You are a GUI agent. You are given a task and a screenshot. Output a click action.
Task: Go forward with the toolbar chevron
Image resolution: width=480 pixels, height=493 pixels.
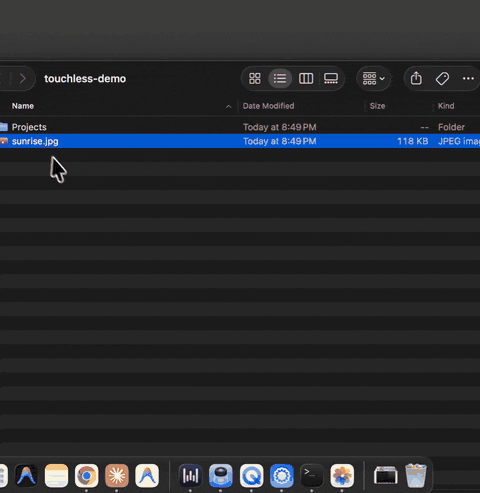coord(23,79)
